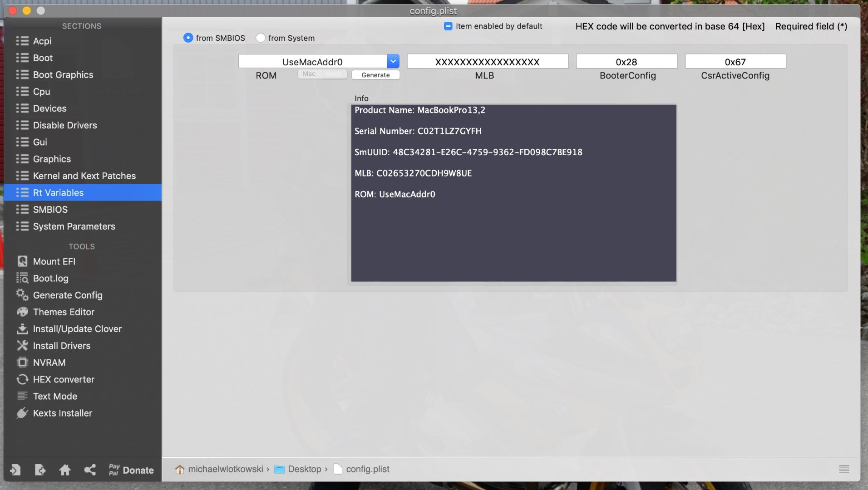Screen dimensions: 868x490
Task: Click the SmUUID line in Info box
Action: [468, 152]
